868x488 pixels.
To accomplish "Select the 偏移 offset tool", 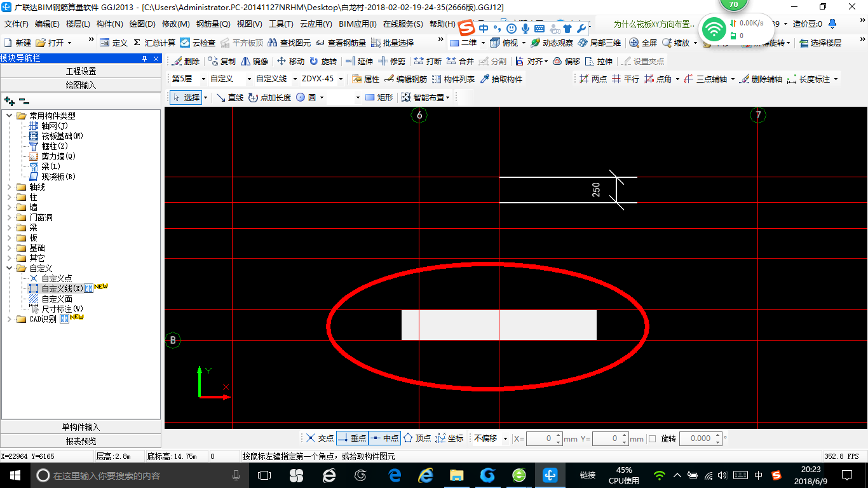I will click(566, 62).
